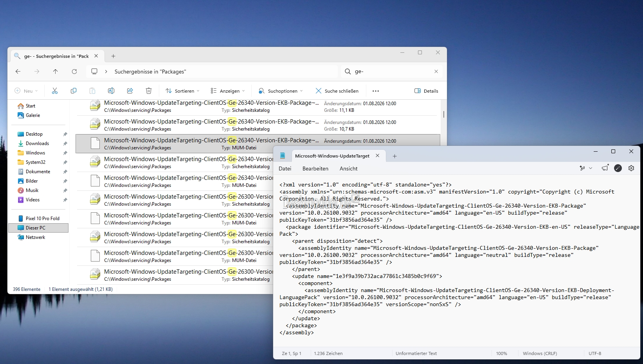Image resolution: width=643 pixels, height=364 pixels.
Task: Add a new tab in Notepad
Action: (395, 156)
